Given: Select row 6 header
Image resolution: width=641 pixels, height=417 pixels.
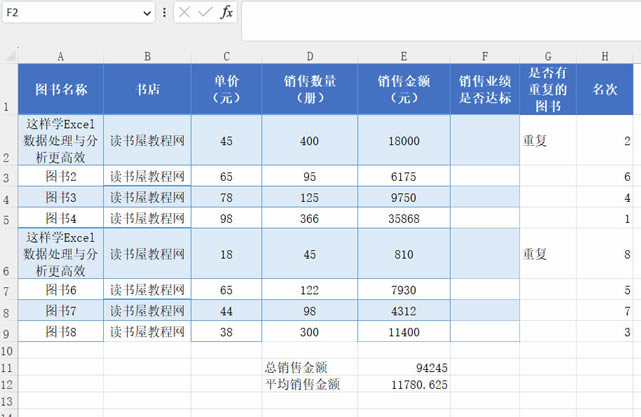Looking at the screenshot, I should point(8,255).
